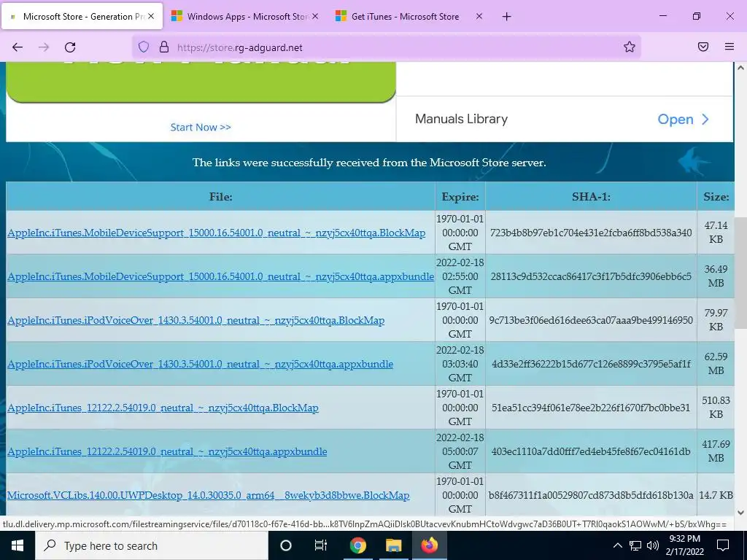747x560 pixels.
Task: Open the volume speaker tray icon
Action: coord(653,545)
